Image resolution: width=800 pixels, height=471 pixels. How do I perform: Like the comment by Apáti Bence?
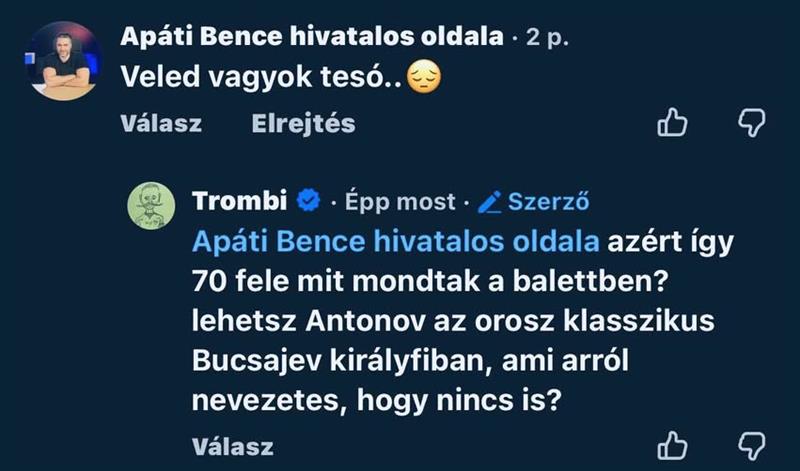point(672,123)
